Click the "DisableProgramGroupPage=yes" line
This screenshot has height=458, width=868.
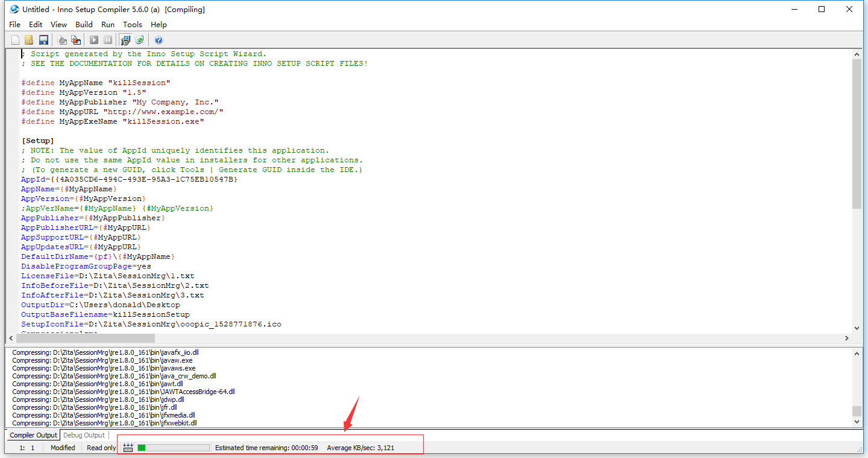coord(86,266)
